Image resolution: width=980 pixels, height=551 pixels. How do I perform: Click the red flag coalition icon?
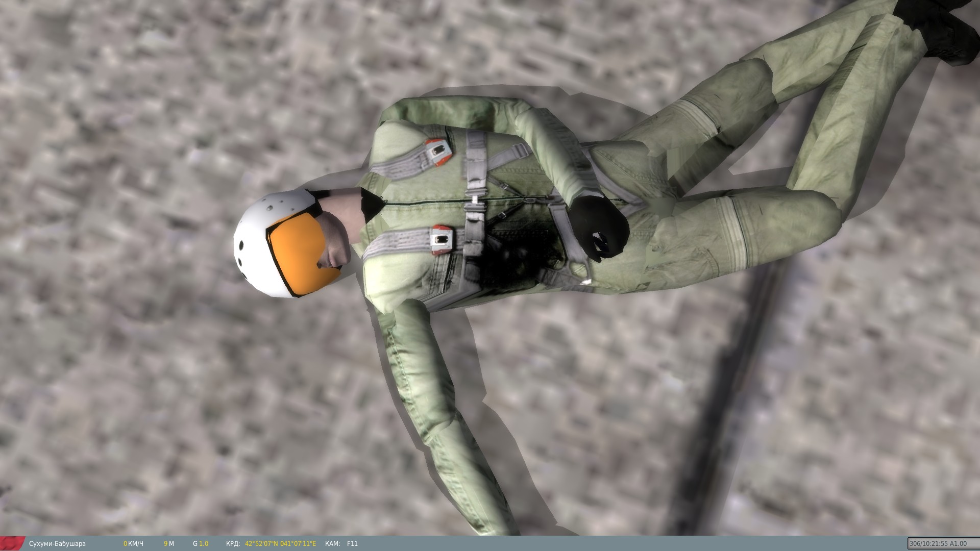coord(12,543)
